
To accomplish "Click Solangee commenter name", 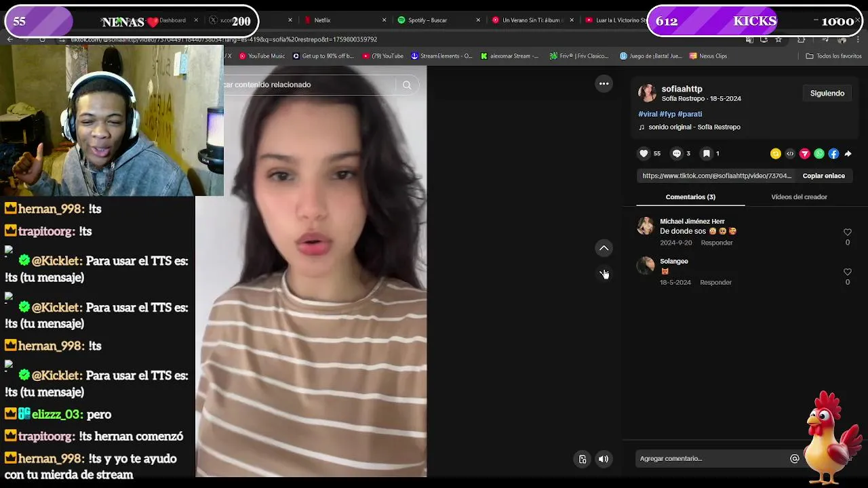I will [x=674, y=262].
